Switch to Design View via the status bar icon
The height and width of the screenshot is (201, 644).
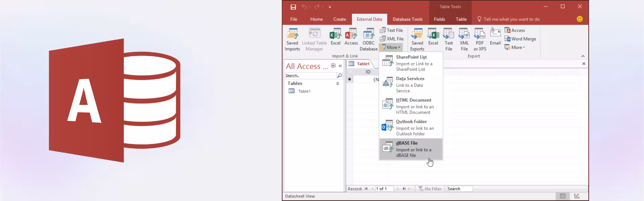[577, 196]
